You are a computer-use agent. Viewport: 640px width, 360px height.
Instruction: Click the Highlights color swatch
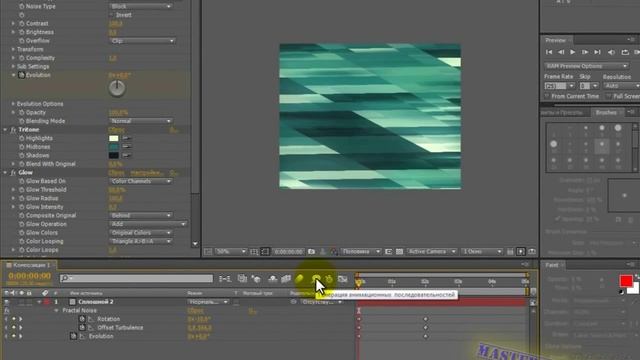pyautogui.click(x=114, y=138)
